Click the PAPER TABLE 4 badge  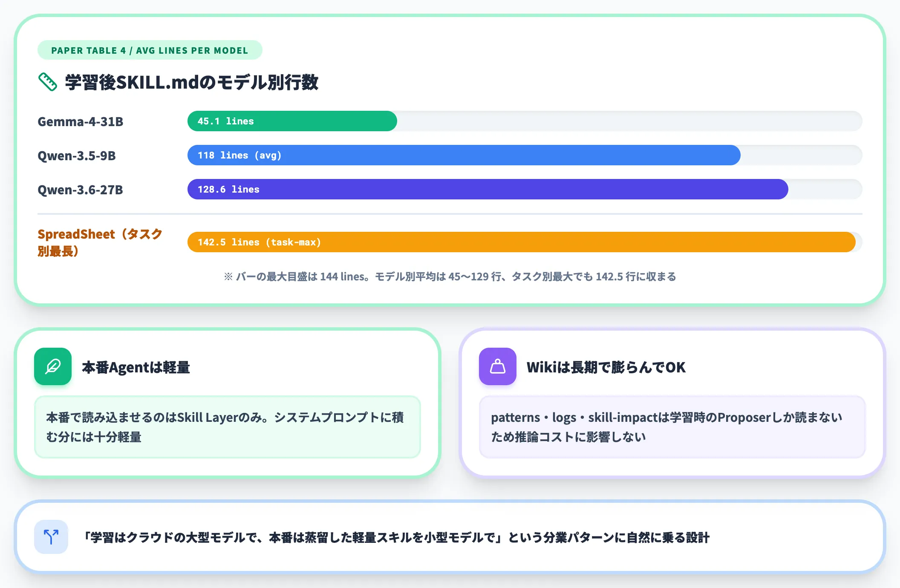pyautogui.click(x=150, y=50)
